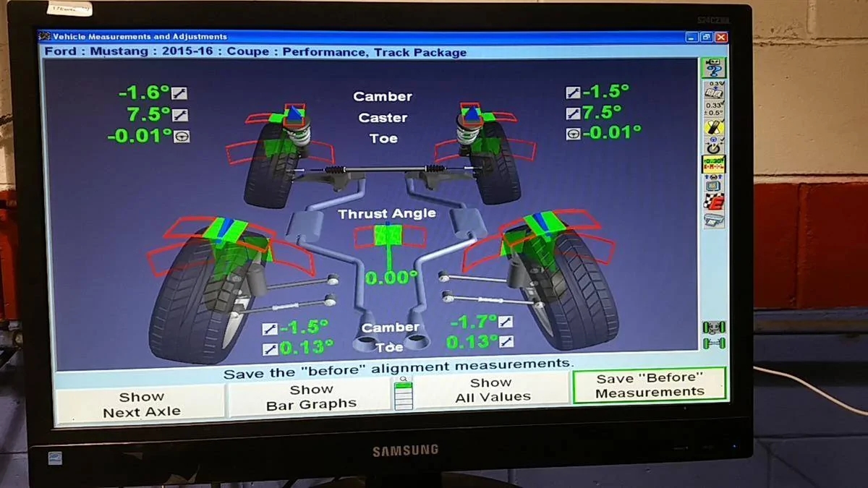This screenshot has width=868, height=488.
Task: Click left front caster adjustment icon
Action: coord(180,114)
